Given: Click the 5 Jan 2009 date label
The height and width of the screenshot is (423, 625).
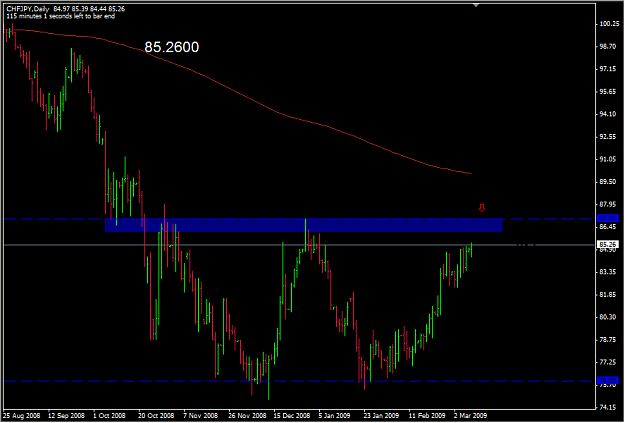Looking at the screenshot, I should [x=334, y=416].
